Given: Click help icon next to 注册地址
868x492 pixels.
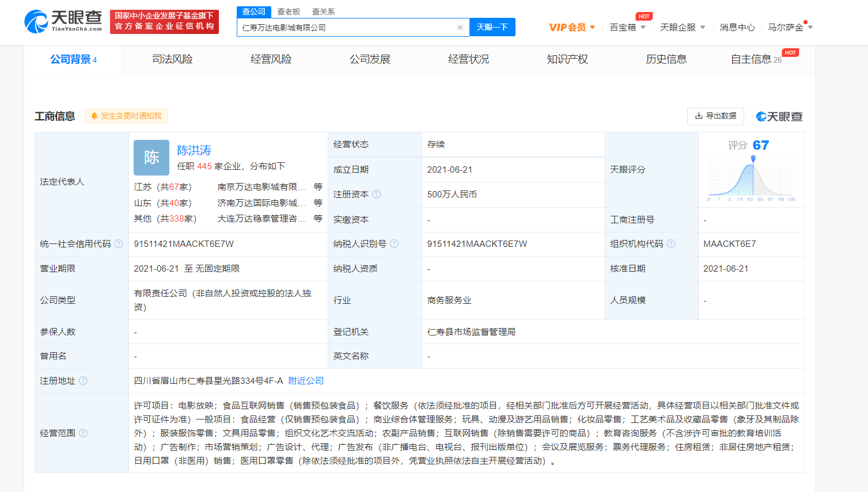Looking at the screenshot, I should pos(84,381).
